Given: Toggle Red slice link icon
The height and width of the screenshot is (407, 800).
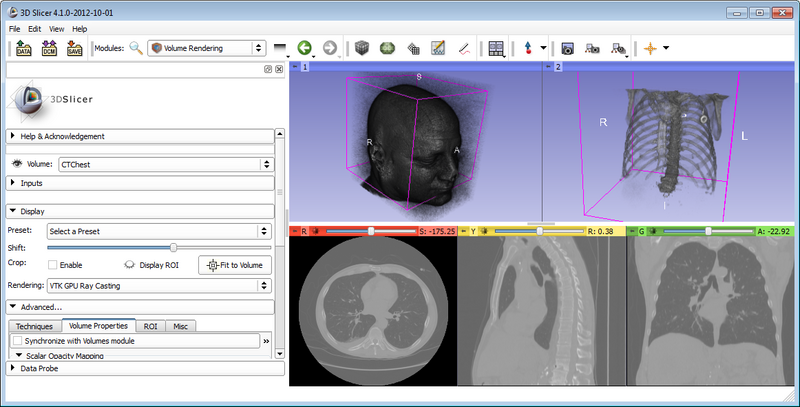Looking at the screenshot, I should (315, 231).
